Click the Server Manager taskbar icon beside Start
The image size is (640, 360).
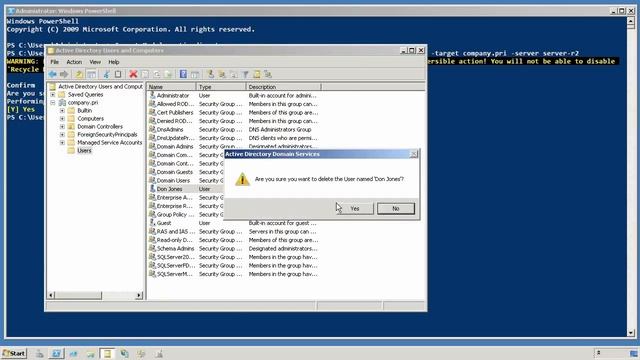(x=40, y=353)
